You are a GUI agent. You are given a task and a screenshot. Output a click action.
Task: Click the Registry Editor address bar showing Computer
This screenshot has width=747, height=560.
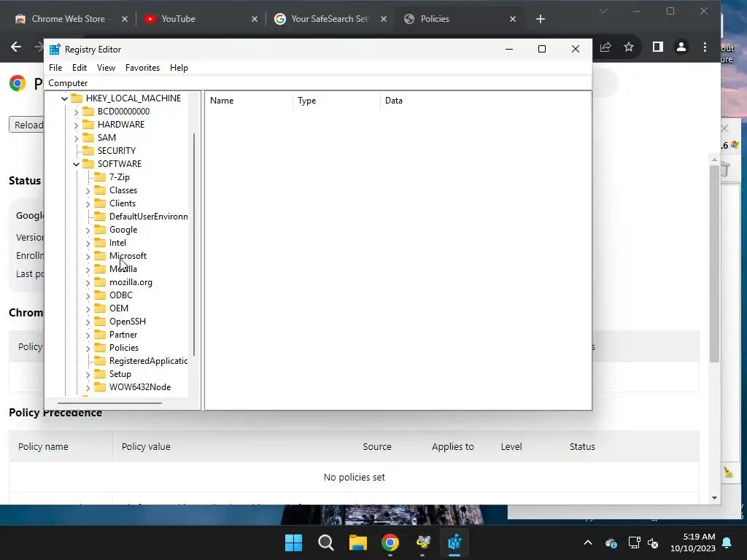318,83
